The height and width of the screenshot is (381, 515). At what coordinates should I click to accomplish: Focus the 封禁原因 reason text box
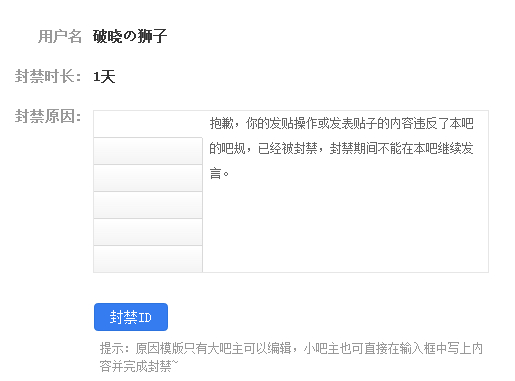click(x=345, y=191)
